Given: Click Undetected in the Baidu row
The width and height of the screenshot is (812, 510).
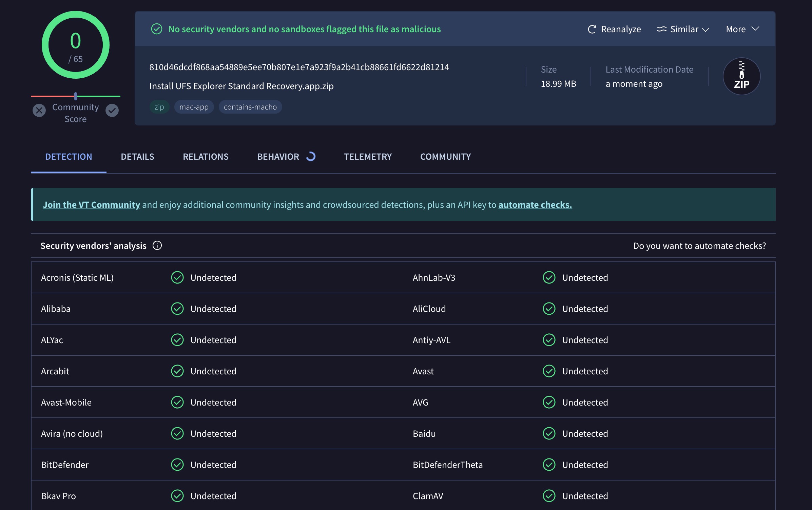Looking at the screenshot, I should (585, 433).
